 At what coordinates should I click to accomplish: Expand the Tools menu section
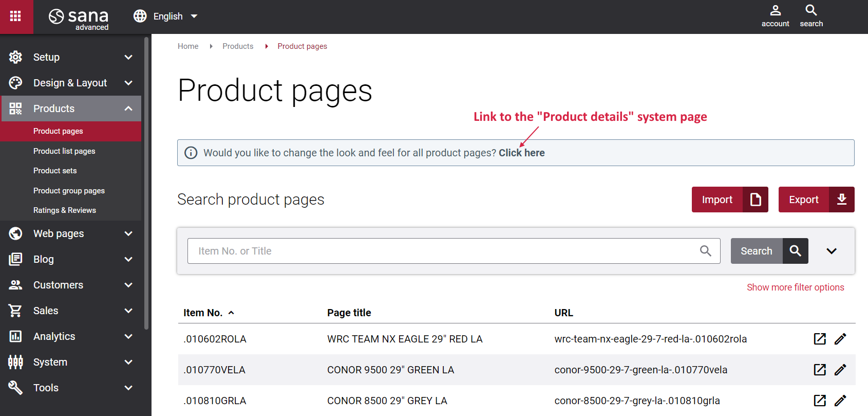(x=128, y=388)
